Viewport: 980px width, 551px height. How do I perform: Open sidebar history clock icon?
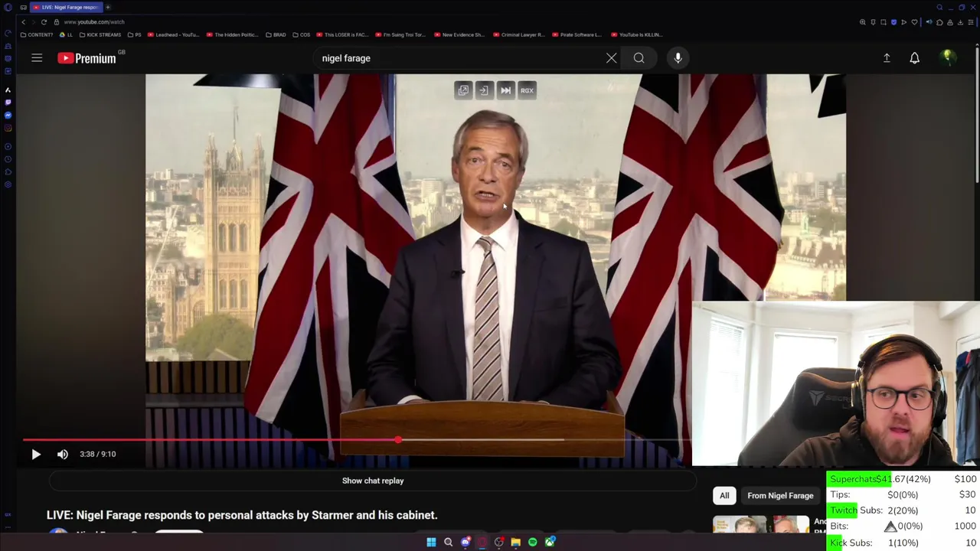(x=8, y=159)
